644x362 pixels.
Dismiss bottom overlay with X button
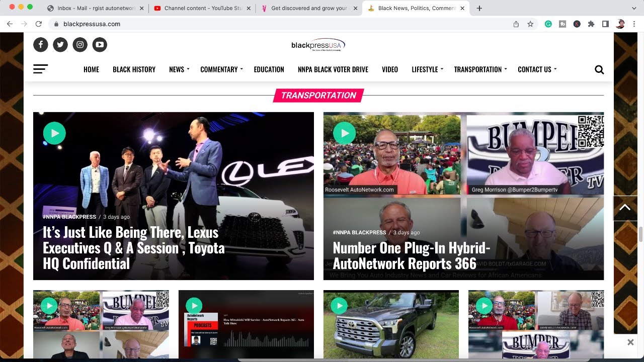[630, 342]
